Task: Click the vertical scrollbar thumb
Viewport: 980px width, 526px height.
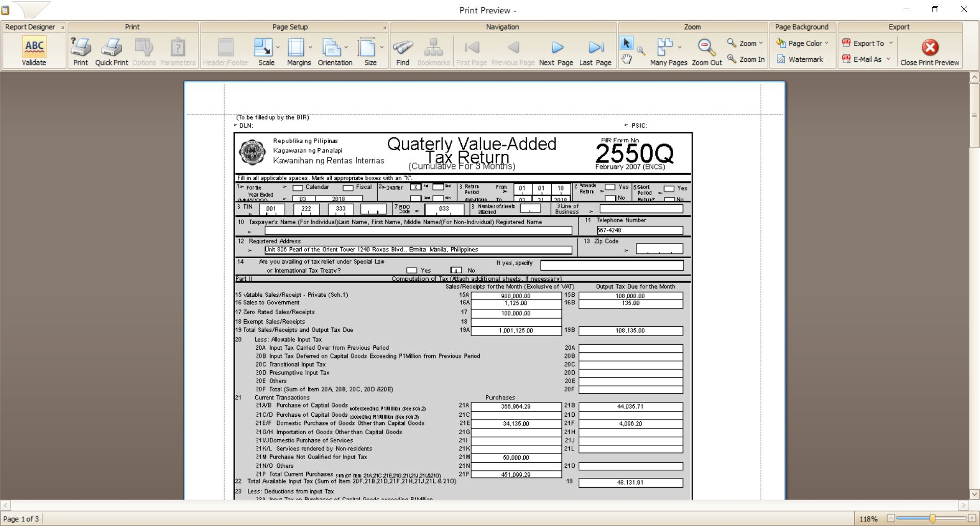Action: point(974,115)
